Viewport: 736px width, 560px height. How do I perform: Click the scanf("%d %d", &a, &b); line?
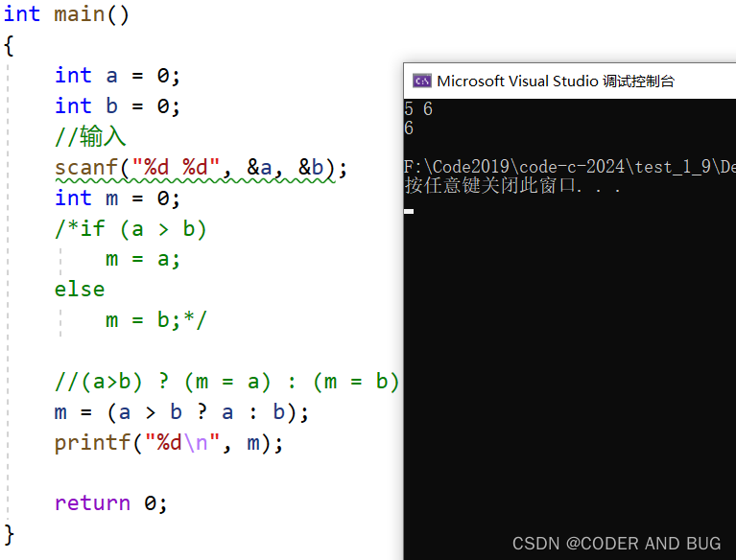201,168
